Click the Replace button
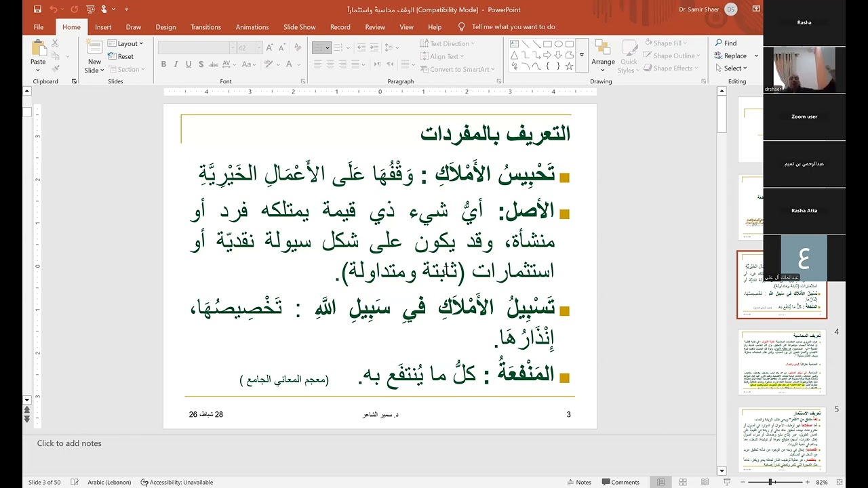Screen dimensions: 868x488 (730, 56)
